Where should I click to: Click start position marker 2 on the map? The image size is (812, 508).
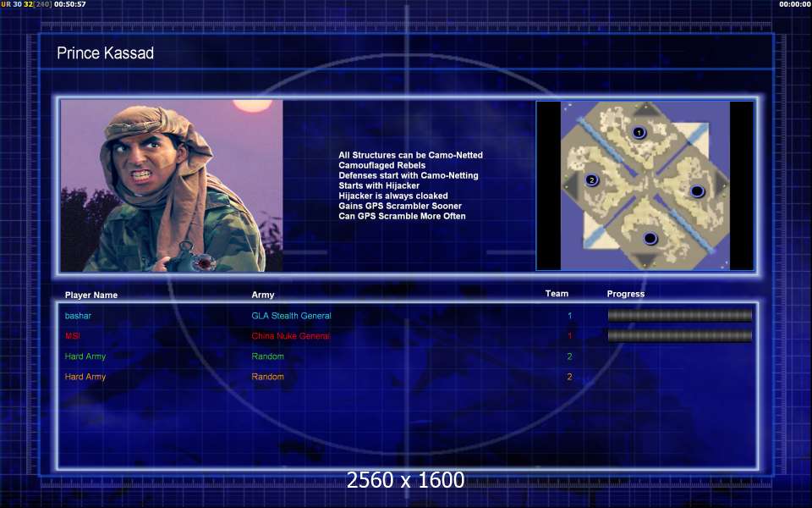coord(591,180)
